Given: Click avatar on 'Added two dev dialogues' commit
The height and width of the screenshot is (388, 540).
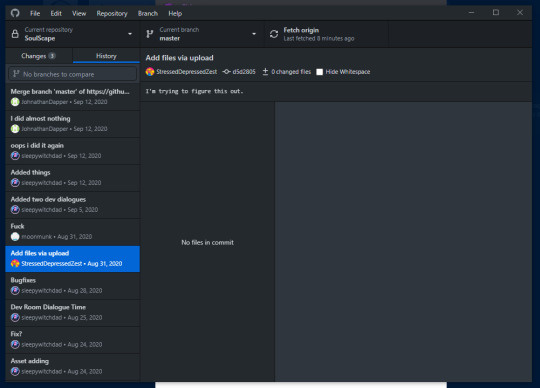Looking at the screenshot, I should coord(15,209).
